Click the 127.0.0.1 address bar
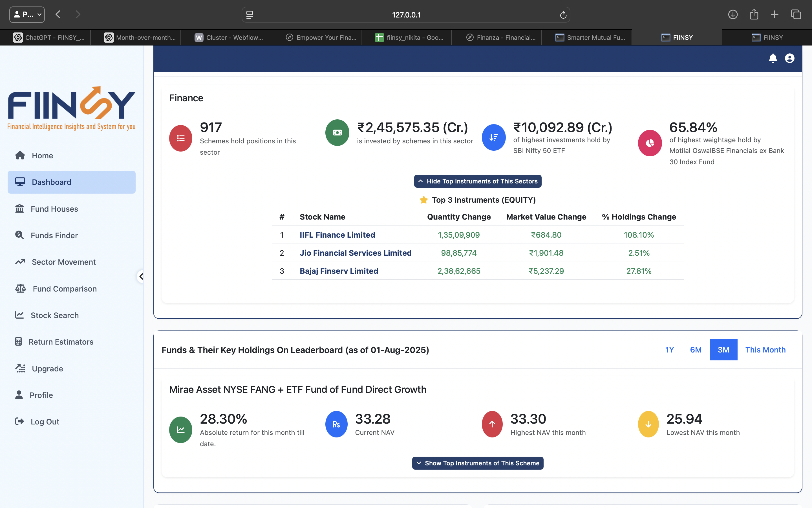The width and height of the screenshot is (812, 508). coord(406,15)
